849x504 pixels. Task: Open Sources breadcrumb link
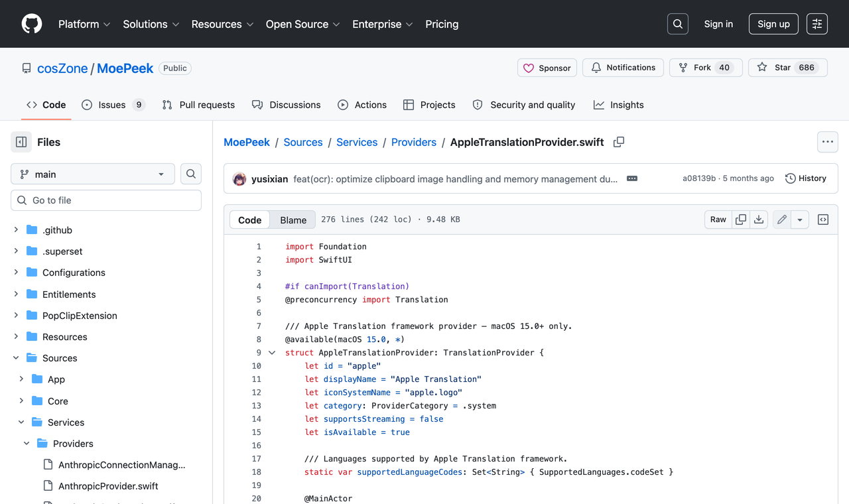pos(303,142)
